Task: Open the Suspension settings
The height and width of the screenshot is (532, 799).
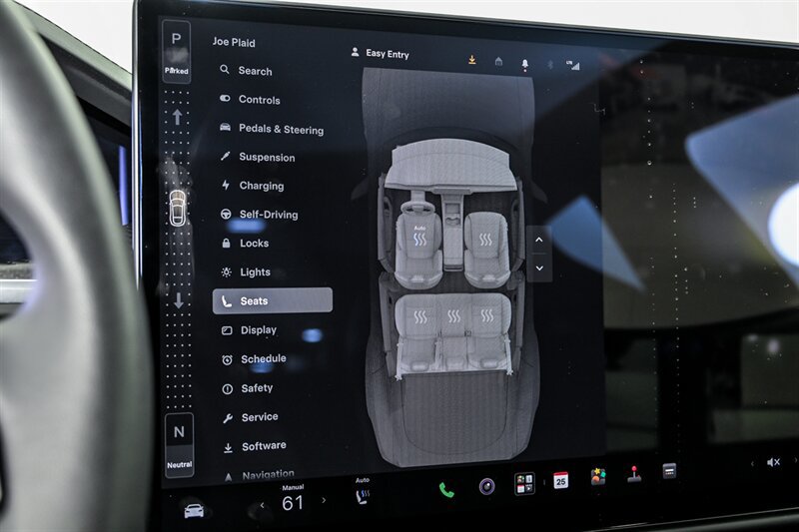Action: pyautogui.click(x=258, y=157)
